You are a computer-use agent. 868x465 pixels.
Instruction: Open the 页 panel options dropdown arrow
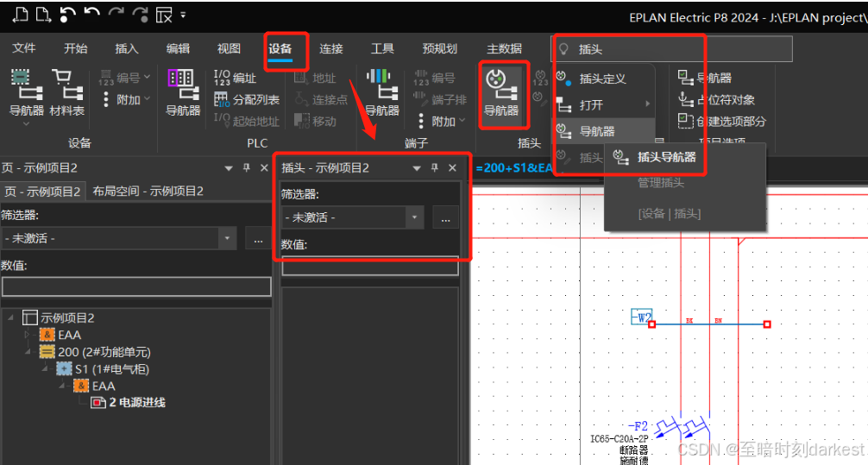pyautogui.click(x=229, y=168)
